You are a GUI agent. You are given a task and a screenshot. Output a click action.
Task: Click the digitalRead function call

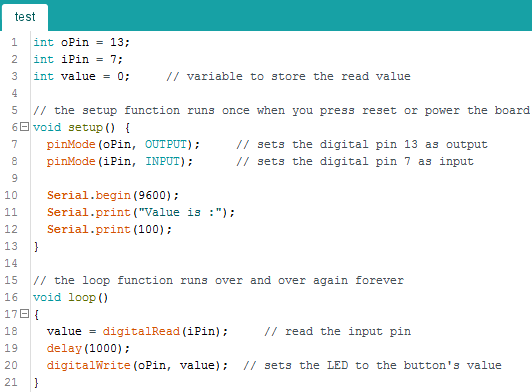pyautogui.click(x=141, y=331)
